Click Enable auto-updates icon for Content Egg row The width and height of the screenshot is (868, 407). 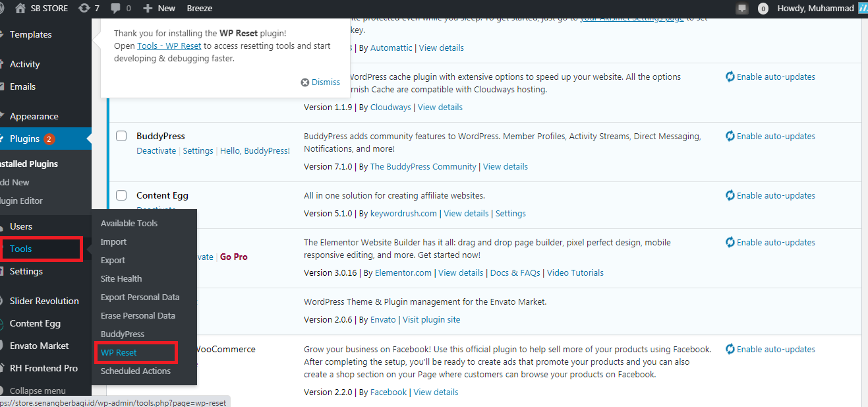point(730,195)
